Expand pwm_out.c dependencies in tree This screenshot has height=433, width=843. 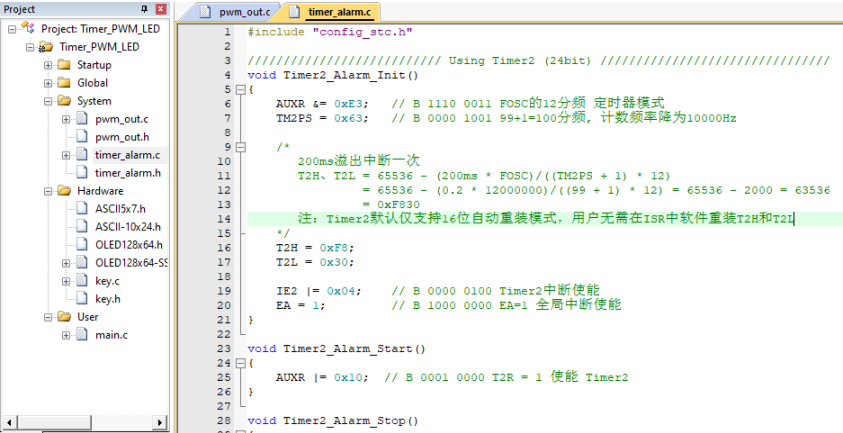[66, 119]
